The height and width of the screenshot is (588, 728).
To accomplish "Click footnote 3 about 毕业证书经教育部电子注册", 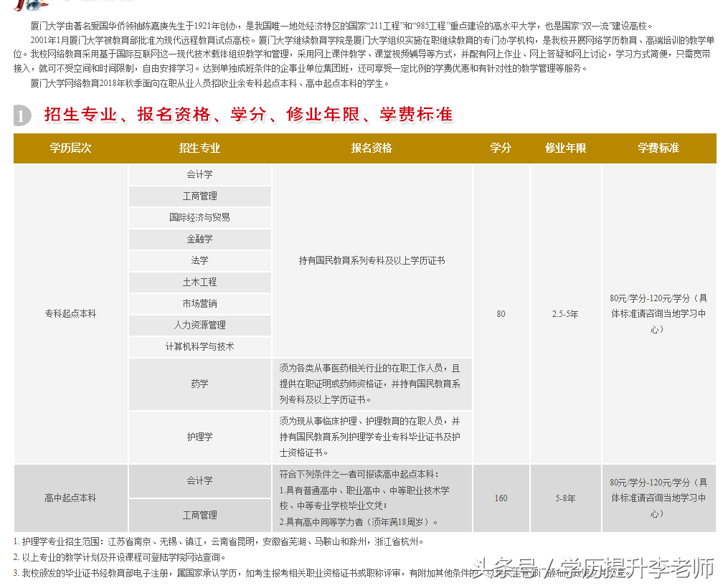I will [x=321, y=574].
